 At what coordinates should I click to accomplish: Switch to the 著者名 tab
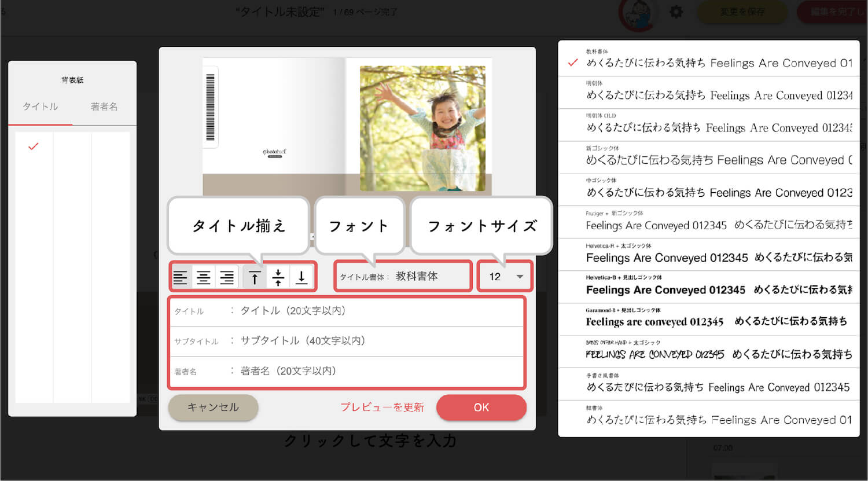click(104, 107)
